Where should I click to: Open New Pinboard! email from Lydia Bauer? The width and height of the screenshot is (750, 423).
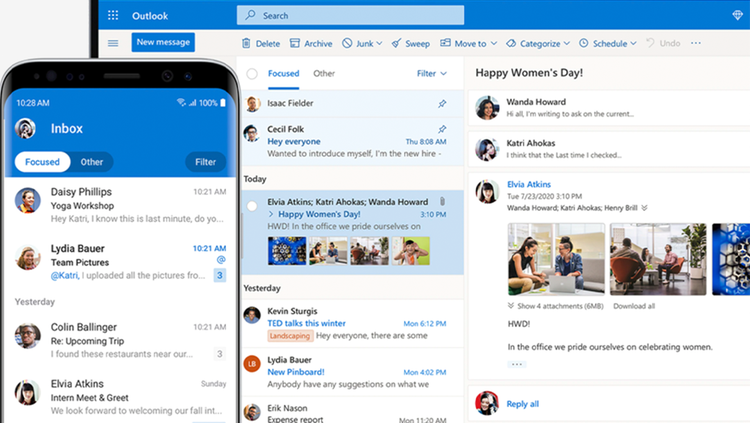(x=353, y=372)
